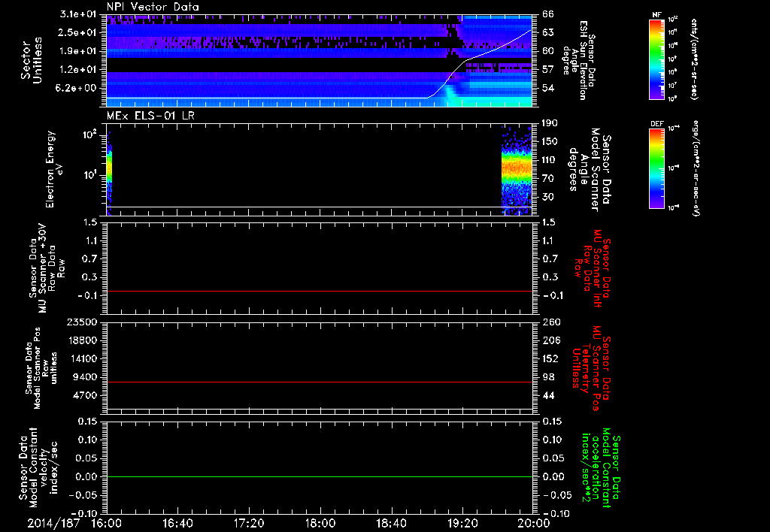770x532 pixels.
Task: Click the electron spectrogram burst near 20:00
Action: pyautogui.click(x=517, y=169)
